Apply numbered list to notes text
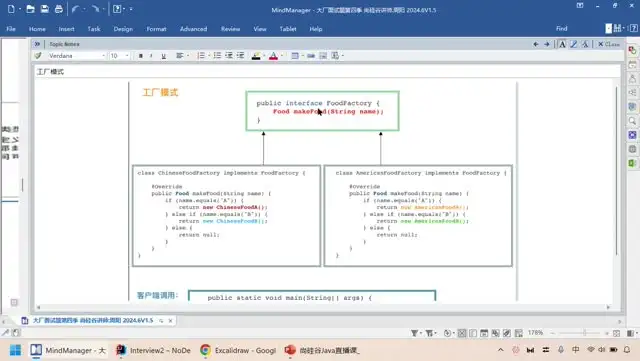 pyautogui.click(x=201, y=56)
